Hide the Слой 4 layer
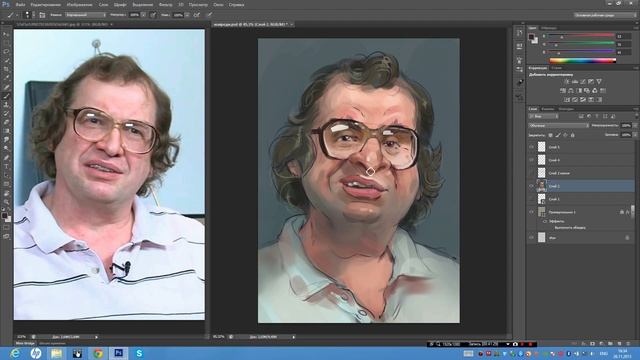The width and height of the screenshot is (640, 360). click(531, 160)
